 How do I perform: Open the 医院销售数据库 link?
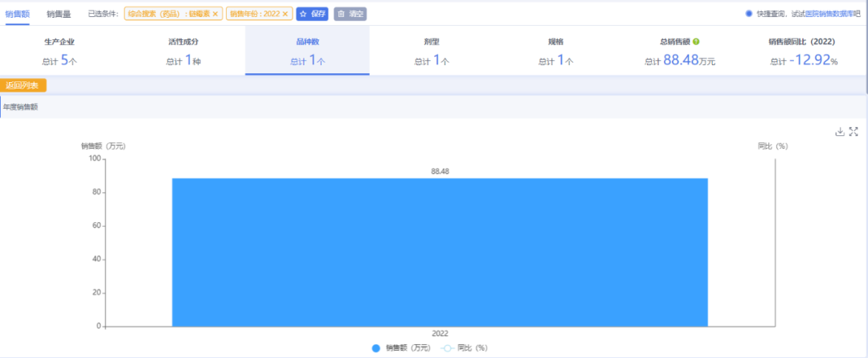pyautogui.click(x=827, y=14)
